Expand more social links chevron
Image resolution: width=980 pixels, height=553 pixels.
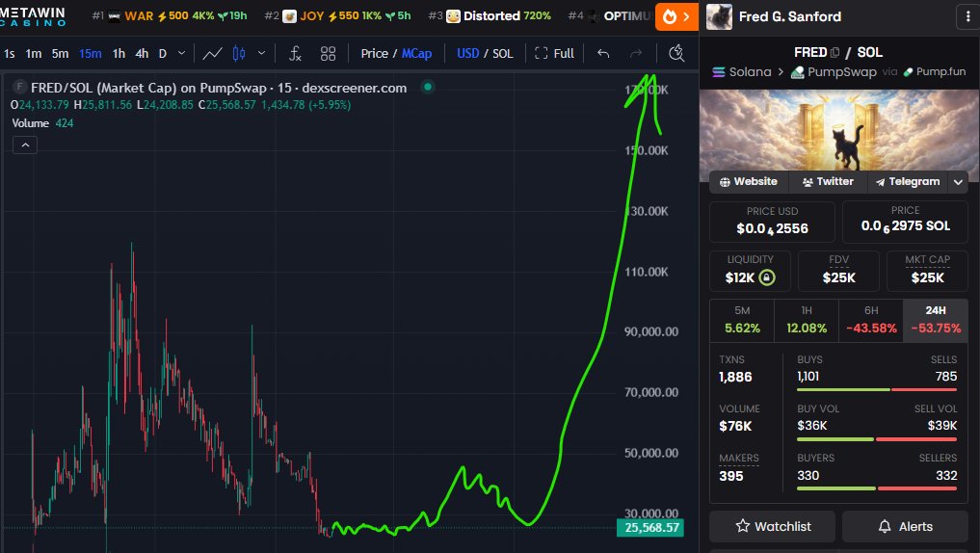(x=958, y=182)
